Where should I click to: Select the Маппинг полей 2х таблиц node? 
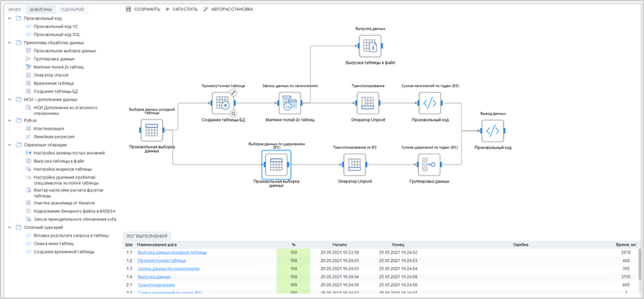tap(290, 103)
